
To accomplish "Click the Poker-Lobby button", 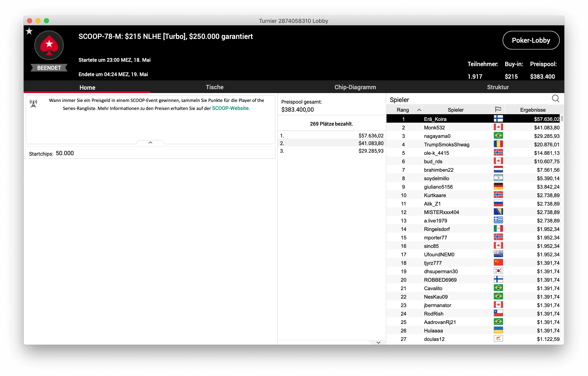I will tap(531, 40).
